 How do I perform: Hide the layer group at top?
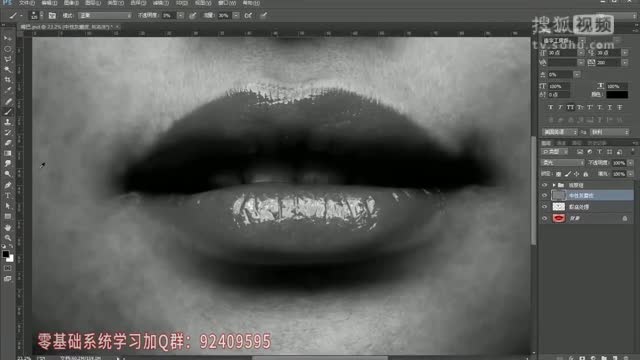tap(544, 185)
